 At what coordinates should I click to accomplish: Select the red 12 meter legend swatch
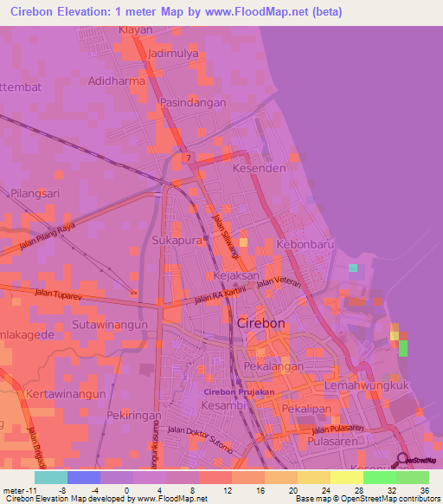coord(215,478)
